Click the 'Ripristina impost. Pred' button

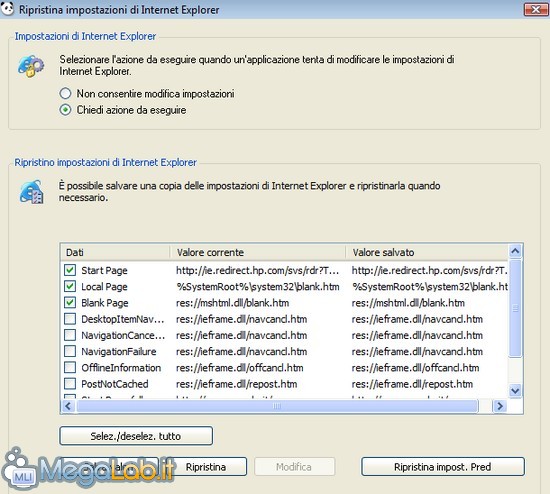tap(443, 467)
